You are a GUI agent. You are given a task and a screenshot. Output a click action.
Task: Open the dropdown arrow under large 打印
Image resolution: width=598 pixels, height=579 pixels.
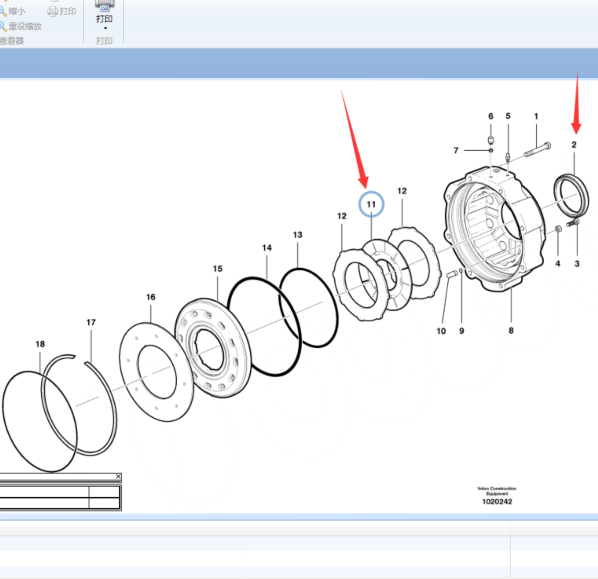[x=105, y=28]
